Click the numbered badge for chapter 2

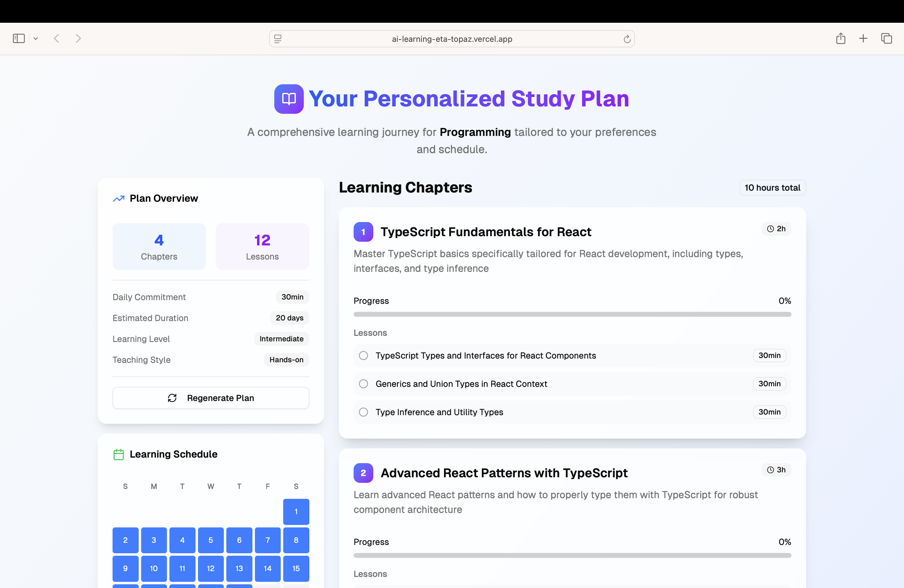tap(363, 473)
